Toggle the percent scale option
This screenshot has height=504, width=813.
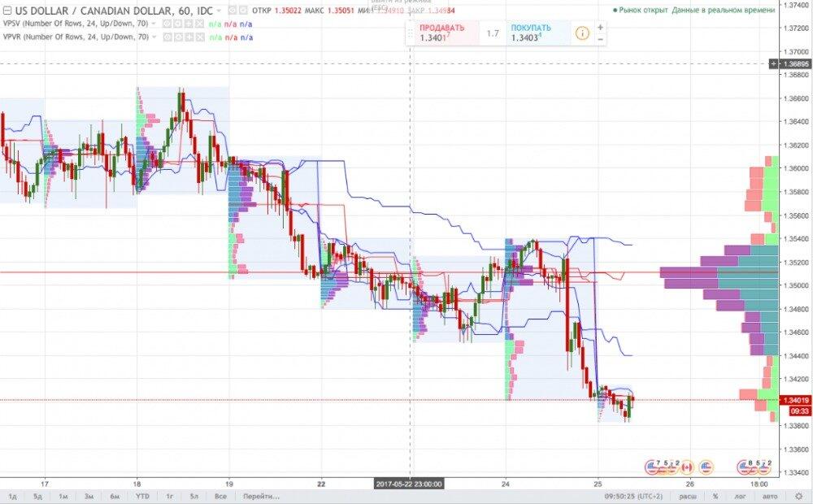pyautogui.click(x=715, y=496)
